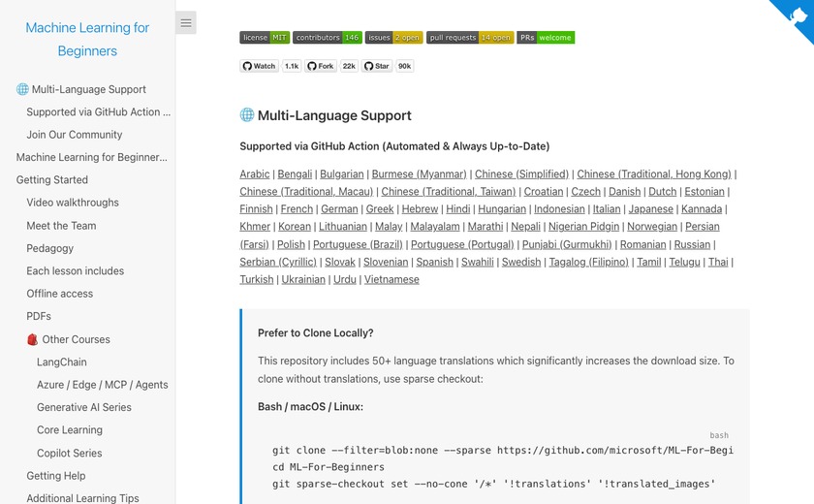The height and width of the screenshot is (504, 814).
Task: Open Machine Learning for Beginners sidebar title
Action: pos(87,40)
